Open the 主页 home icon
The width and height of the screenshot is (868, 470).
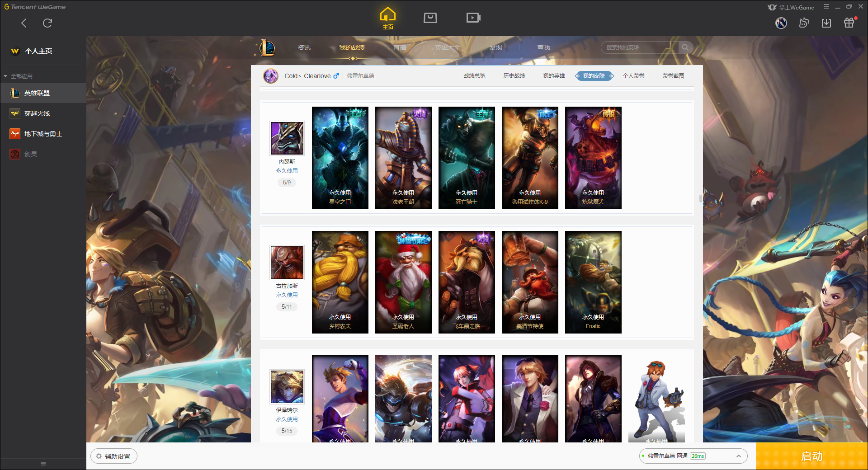(388, 19)
